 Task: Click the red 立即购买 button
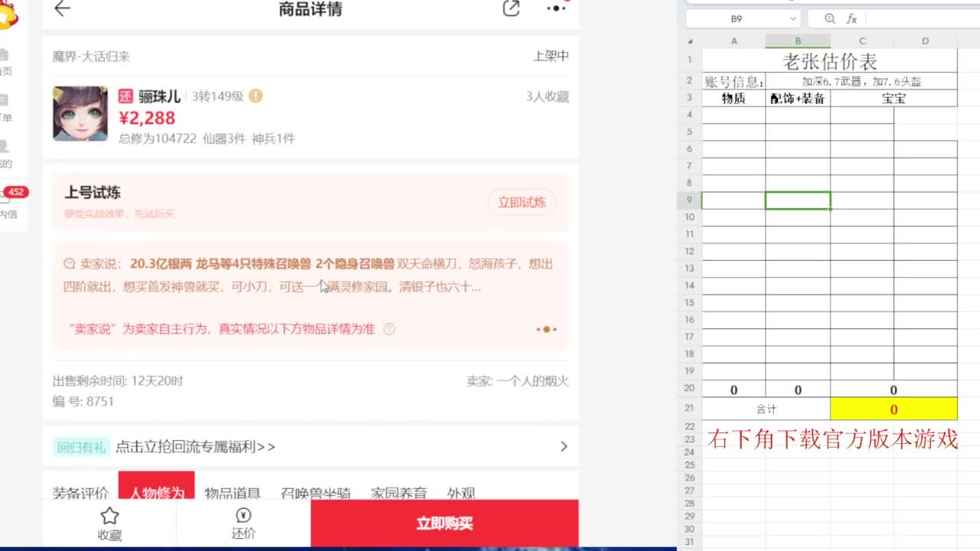(445, 523)
